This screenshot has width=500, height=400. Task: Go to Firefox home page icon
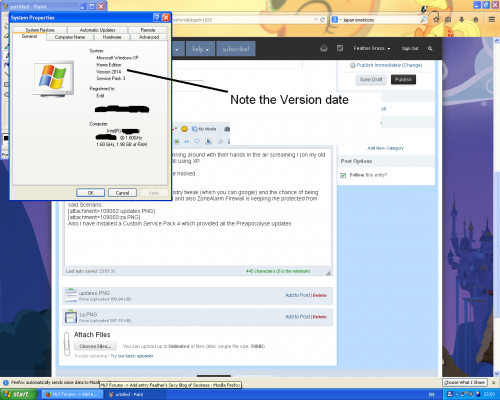pyautogui.click(x=476, y=20)
